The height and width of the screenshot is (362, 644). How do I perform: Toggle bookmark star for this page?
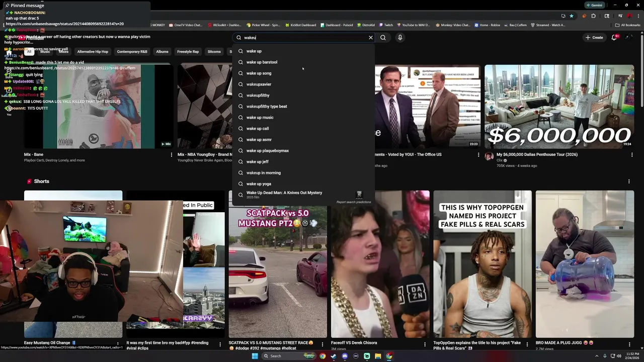[x=572, y=16]
